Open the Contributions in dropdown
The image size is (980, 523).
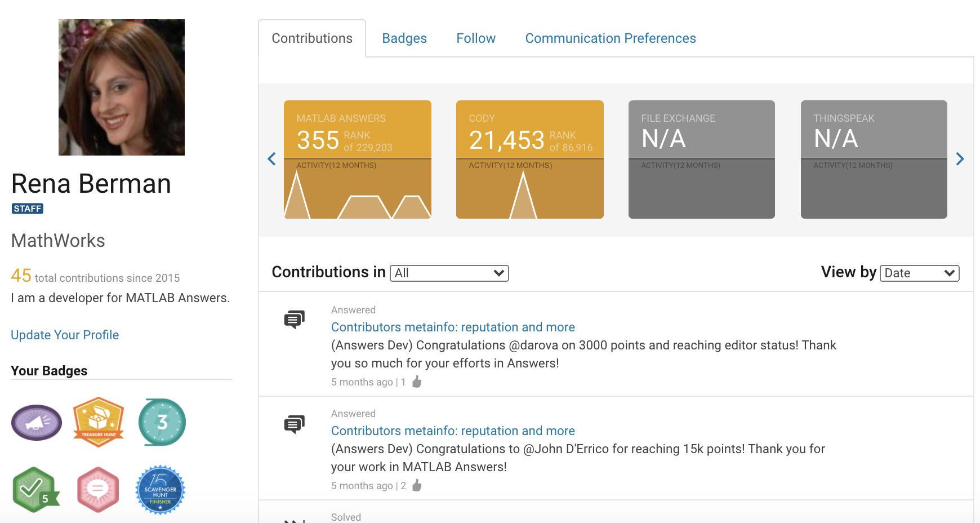[449, 273]
